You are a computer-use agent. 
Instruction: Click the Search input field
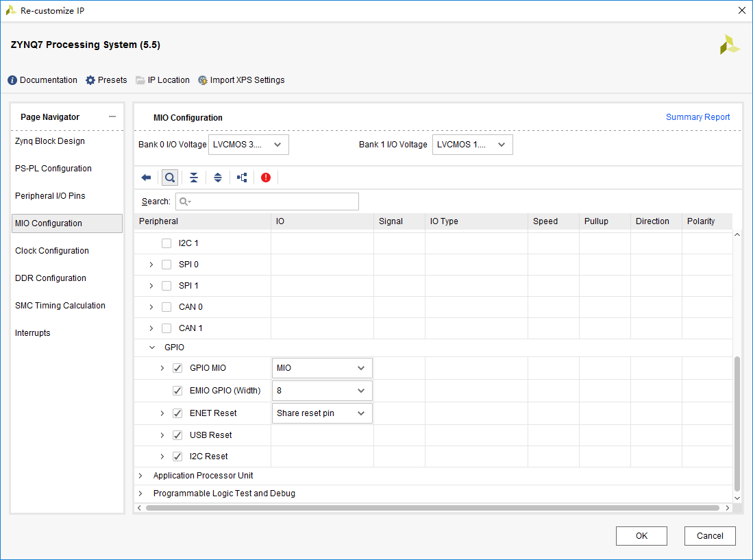[x=267, y=202]
